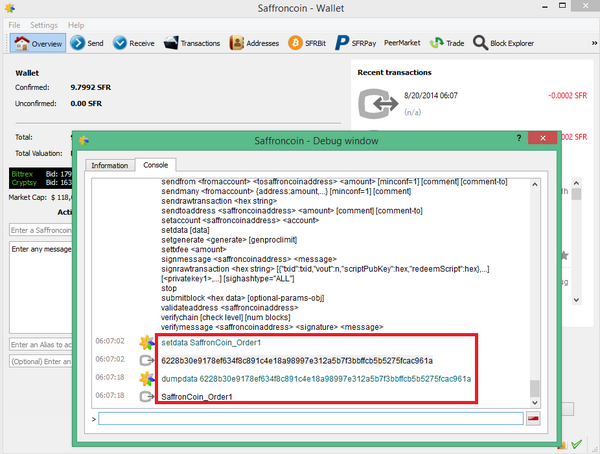Open the Block Explorer
Image resolution: width=600 pixels, height=454 pixels.
503,43
